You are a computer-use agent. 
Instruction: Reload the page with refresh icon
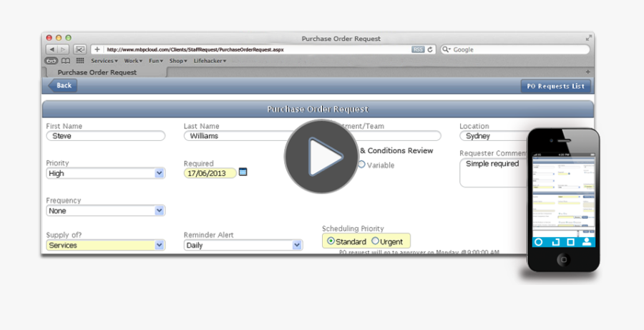pyautogui.click(x=430, y=49)
